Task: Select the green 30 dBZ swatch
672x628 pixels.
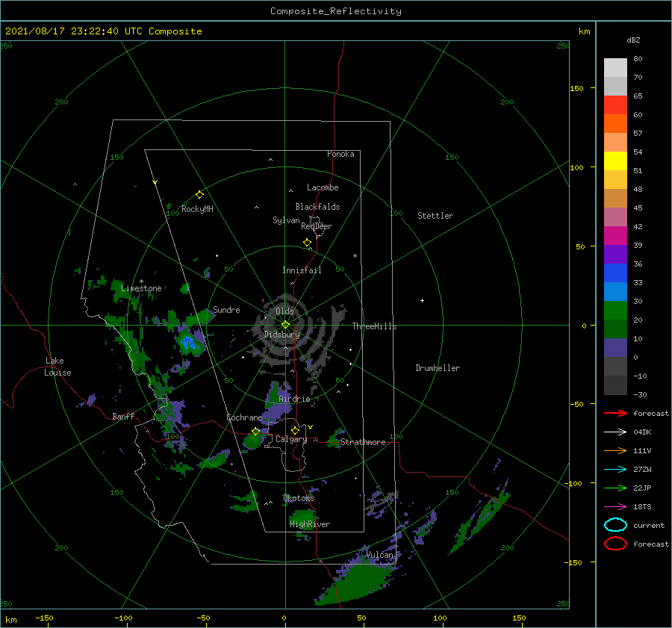Action: [615, 311]
